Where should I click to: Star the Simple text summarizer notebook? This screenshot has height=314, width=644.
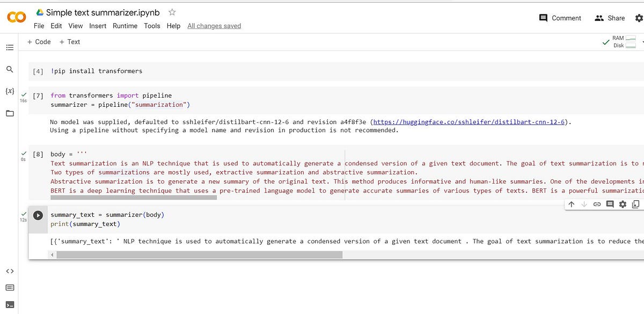(x=171, y=12)
